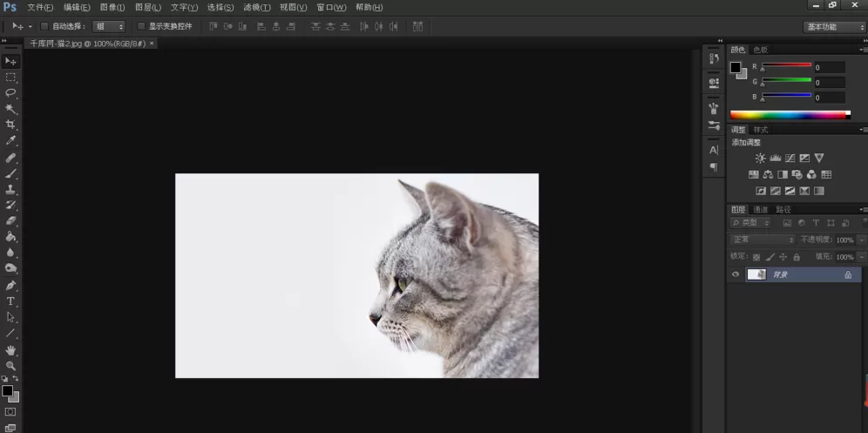Open the 滤镜(T) menu

pos(257,7)
